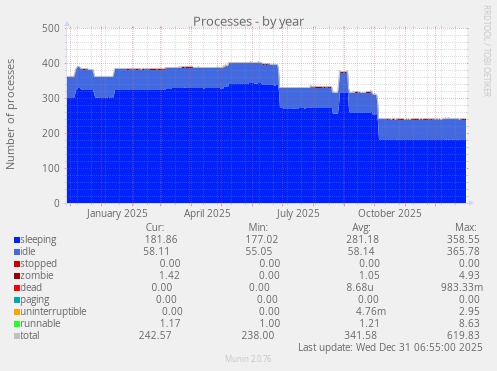The width and height of the screenshot is (497, 371).
Task: Click idle current value 58.11
Action: tap(156, 251)
